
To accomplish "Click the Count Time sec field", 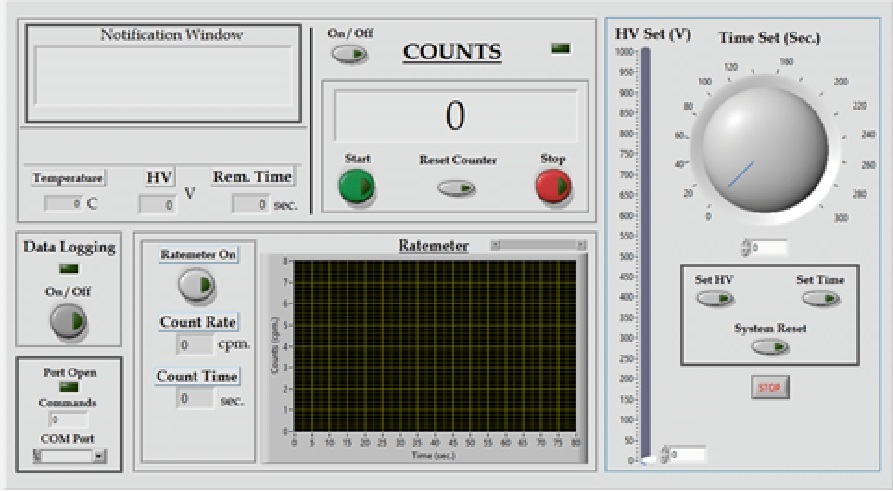I will tap(195, 399).
